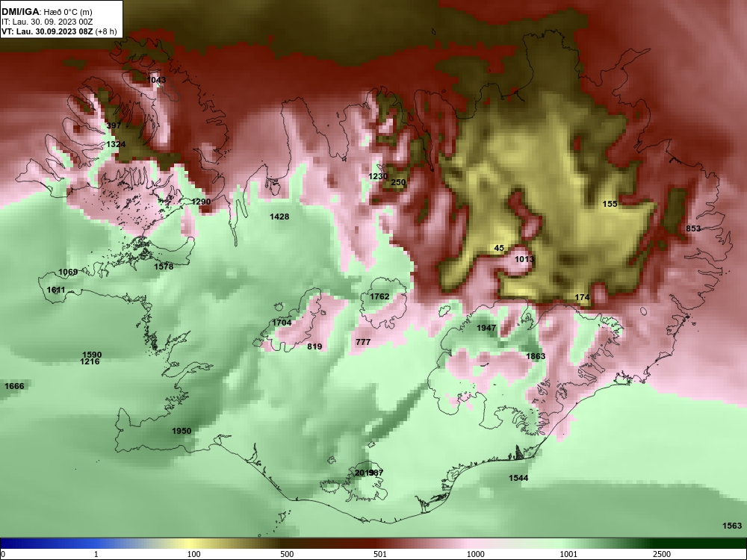Click the map value 1762

point(379,296)
